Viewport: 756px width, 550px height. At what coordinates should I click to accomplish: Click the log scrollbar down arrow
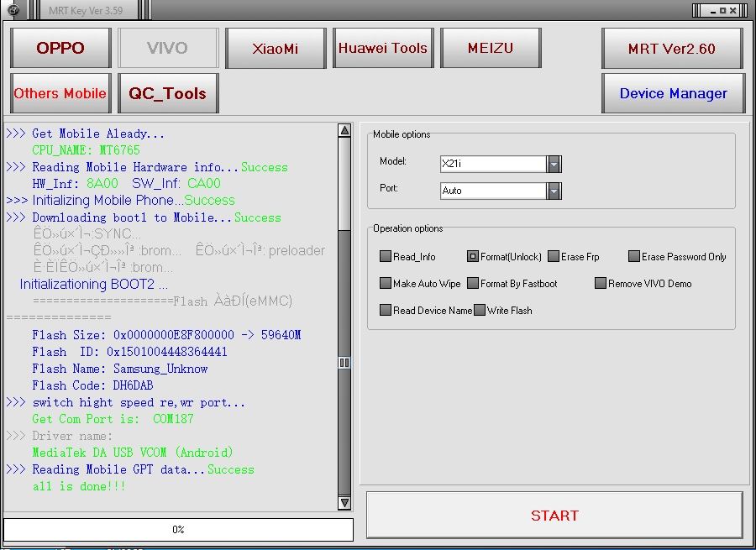[344, 502]
